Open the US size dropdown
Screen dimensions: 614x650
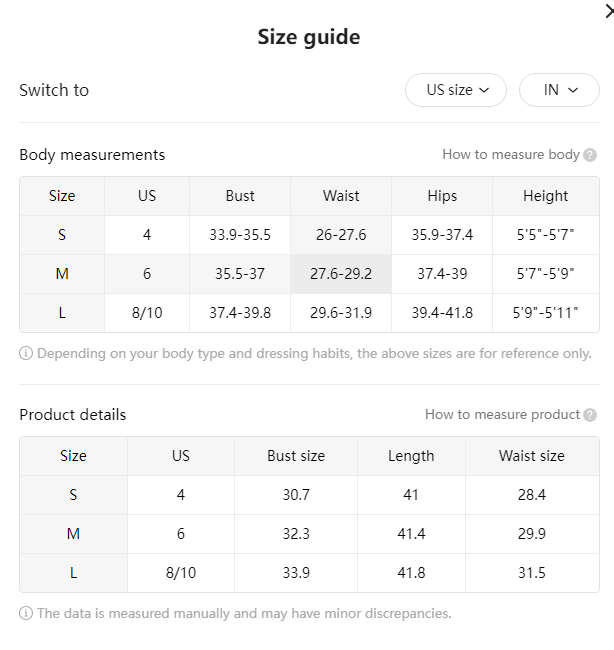point(456,90)
